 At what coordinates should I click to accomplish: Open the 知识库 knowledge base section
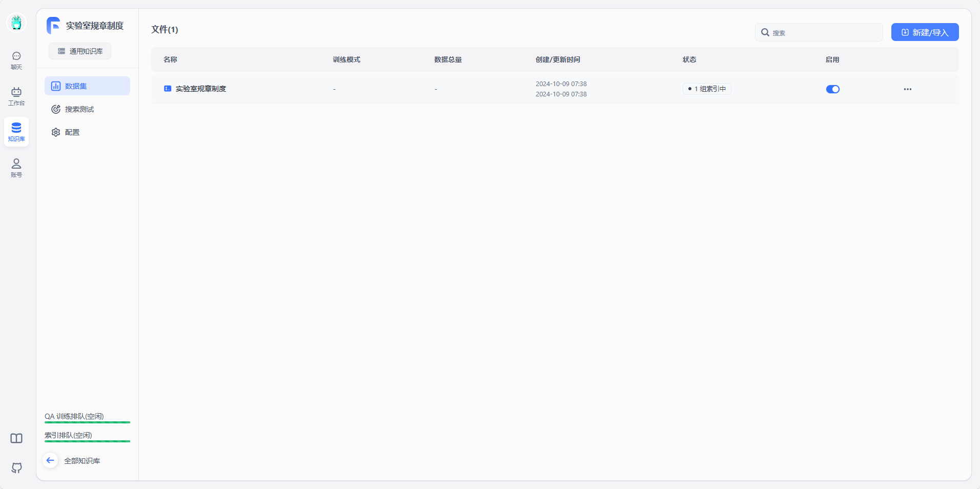click(16, 132)
